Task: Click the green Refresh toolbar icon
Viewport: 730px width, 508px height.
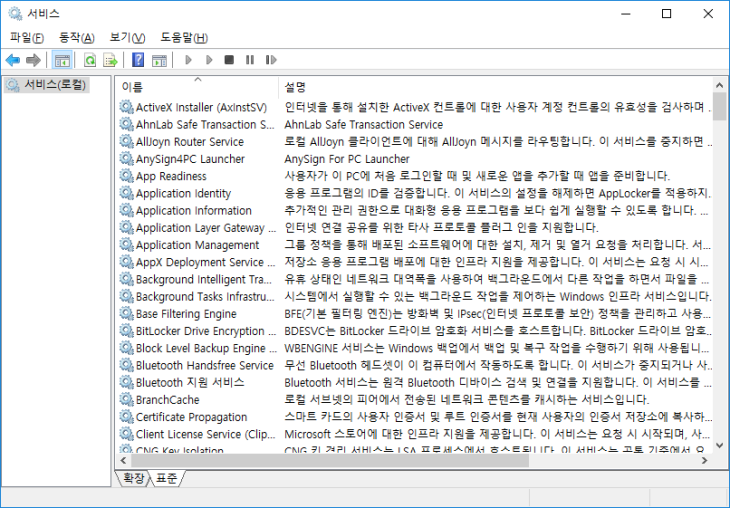Action: point(90,60)
